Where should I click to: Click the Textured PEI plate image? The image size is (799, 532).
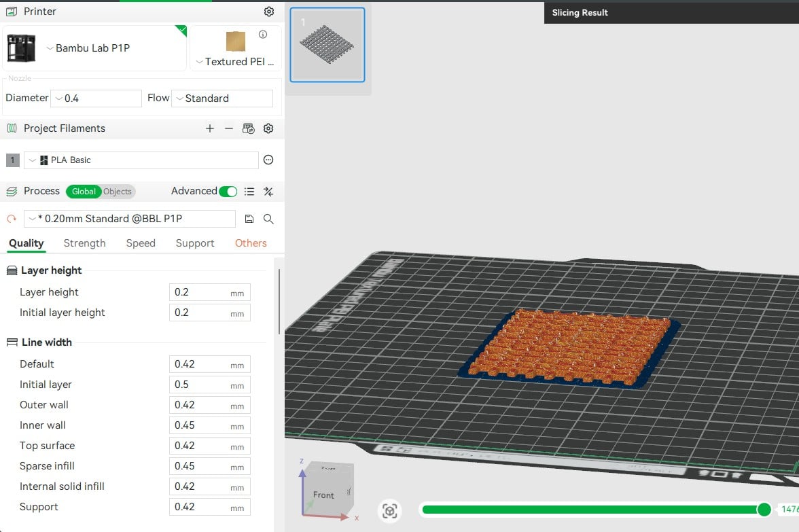(x=235, y=41)
